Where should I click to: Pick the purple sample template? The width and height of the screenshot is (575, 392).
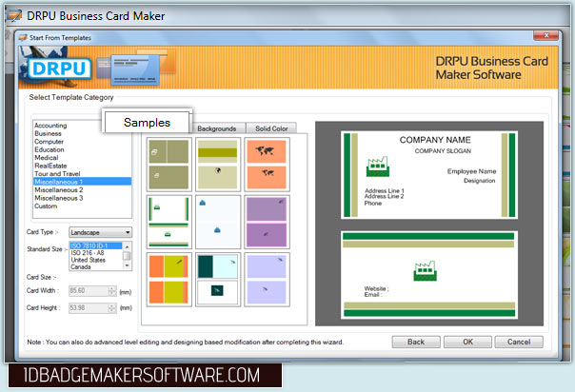(267, 222)
